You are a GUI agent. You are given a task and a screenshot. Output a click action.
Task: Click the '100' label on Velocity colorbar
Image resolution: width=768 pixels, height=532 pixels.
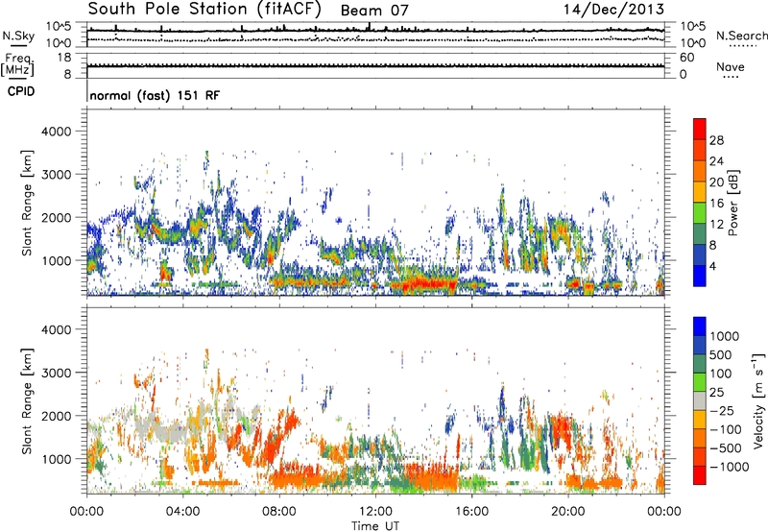tap(721, 374)
